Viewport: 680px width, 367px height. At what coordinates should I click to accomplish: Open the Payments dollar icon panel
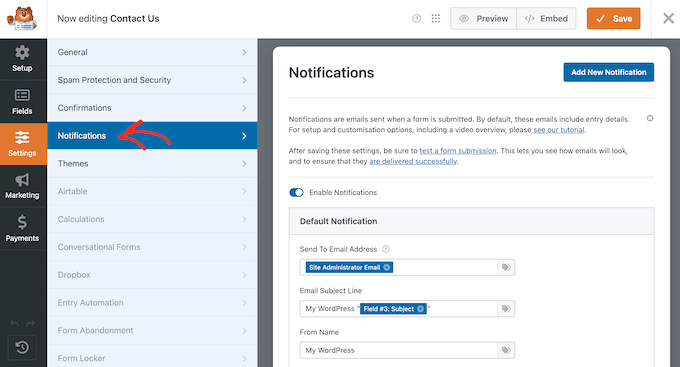click(22, 228)
